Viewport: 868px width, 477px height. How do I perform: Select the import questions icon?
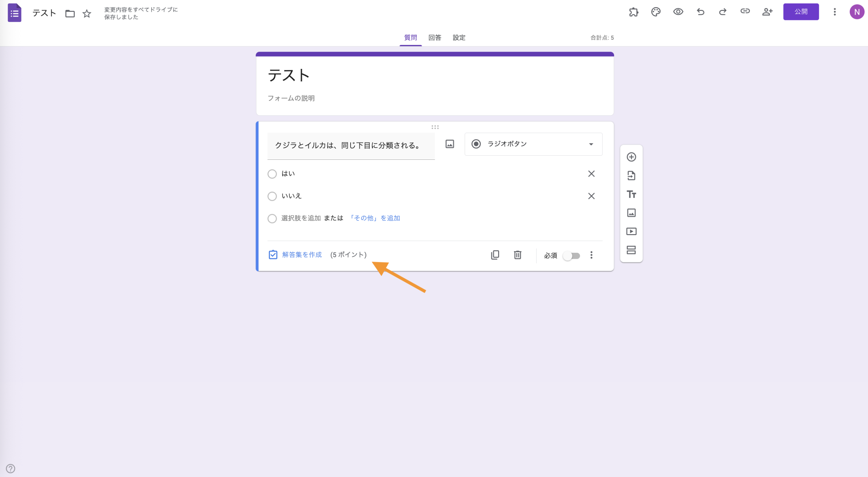(631, 175)
